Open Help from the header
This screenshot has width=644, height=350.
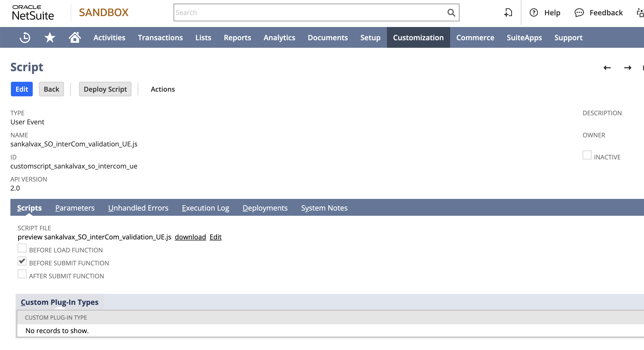545,13
